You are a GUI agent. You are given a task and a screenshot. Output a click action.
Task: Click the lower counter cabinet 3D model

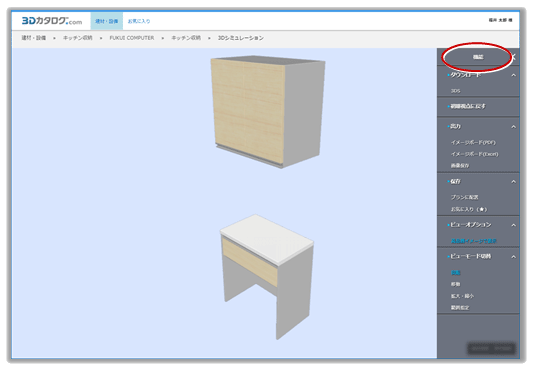267,276
